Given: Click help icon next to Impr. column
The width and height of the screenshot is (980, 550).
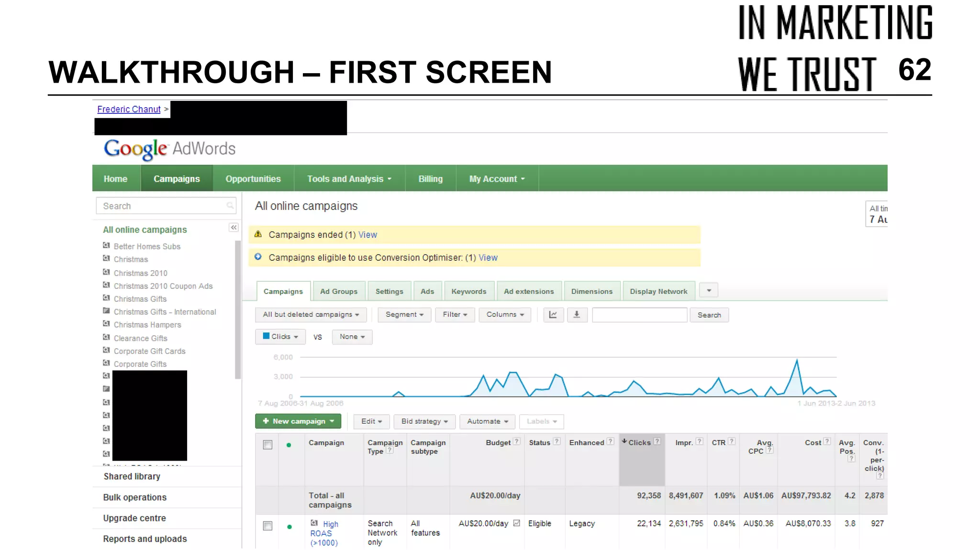Looking at the screenshot, I should [699, 442].
